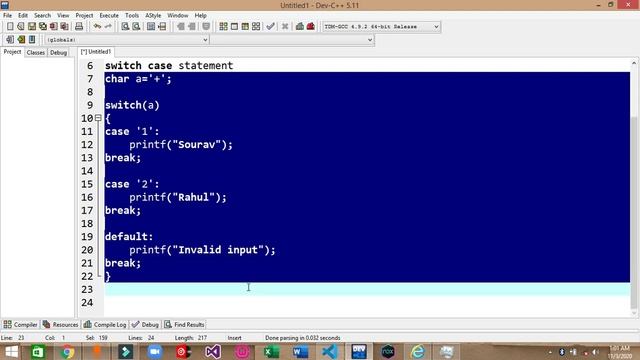Click the code line printf("Invalid input");
The width and height of the screenshot is (640, 360).
pyautogui.click(x=202, y=250)
